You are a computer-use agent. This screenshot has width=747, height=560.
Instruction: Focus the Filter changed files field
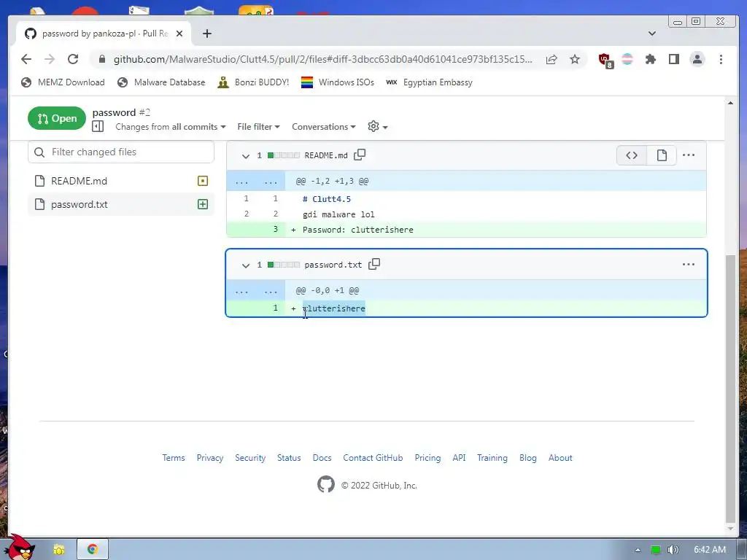(121, 152)
